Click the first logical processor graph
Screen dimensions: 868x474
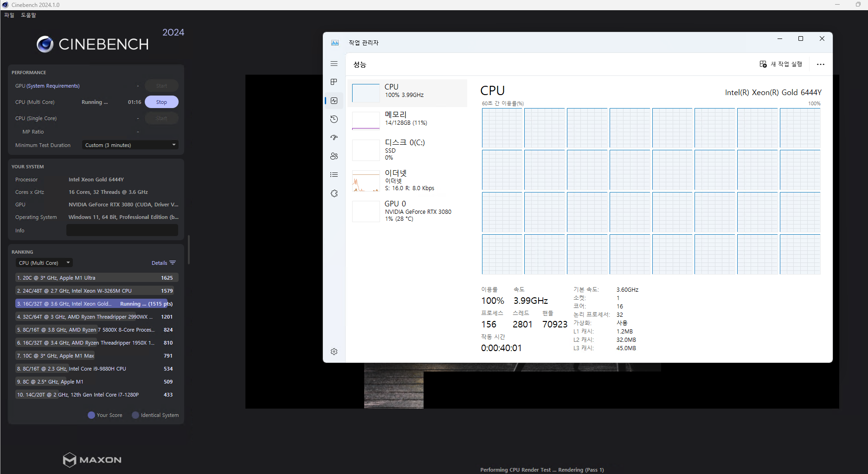pyautogui.click(x=502, y=128)
